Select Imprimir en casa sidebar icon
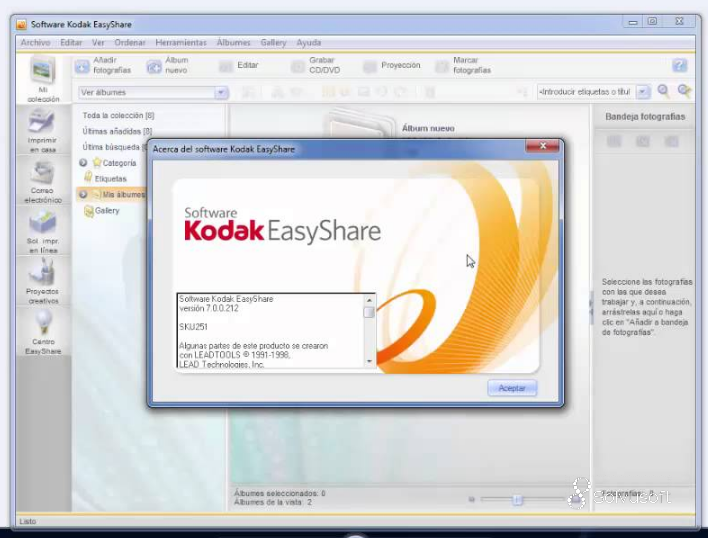The height and width of the screenshot is (538, 708). tap(42, 131)
